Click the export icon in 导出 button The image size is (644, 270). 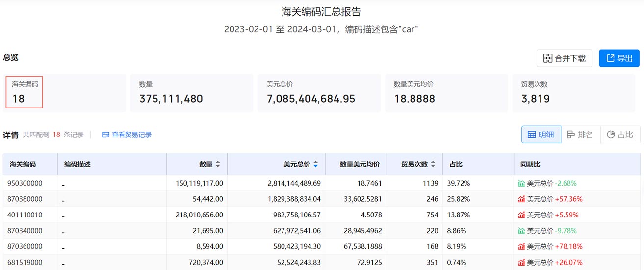coord(611,58)
